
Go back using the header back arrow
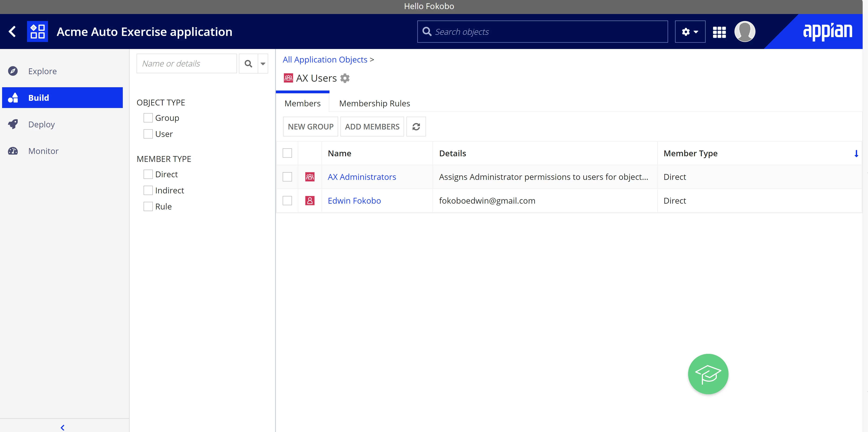tap(13, 32)
